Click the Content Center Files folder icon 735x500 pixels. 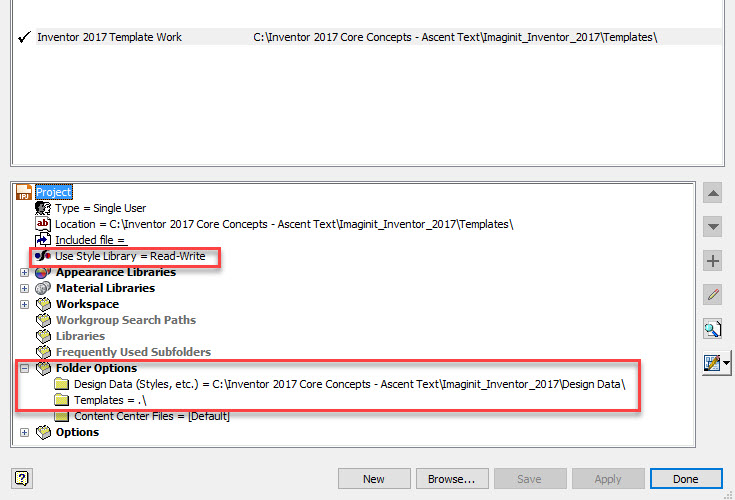pos(61,416)
